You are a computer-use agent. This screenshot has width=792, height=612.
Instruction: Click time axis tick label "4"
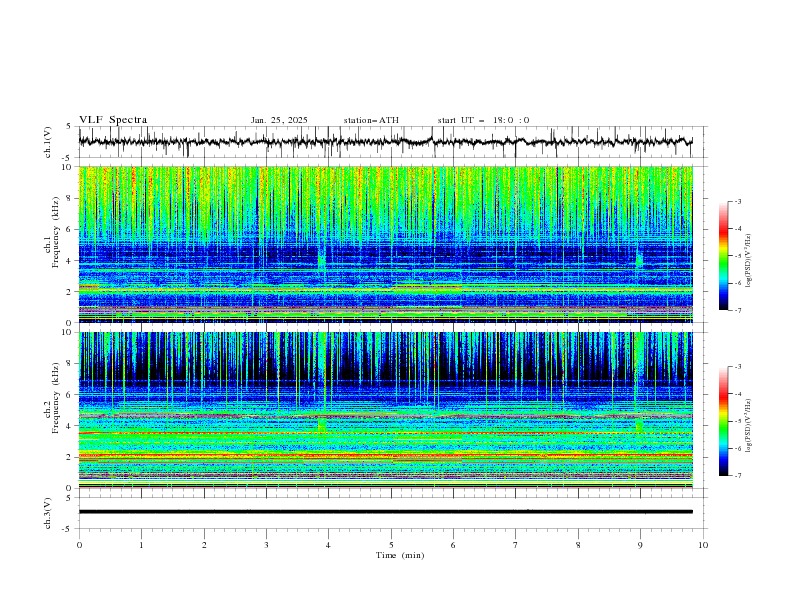(x=329, y=545)
